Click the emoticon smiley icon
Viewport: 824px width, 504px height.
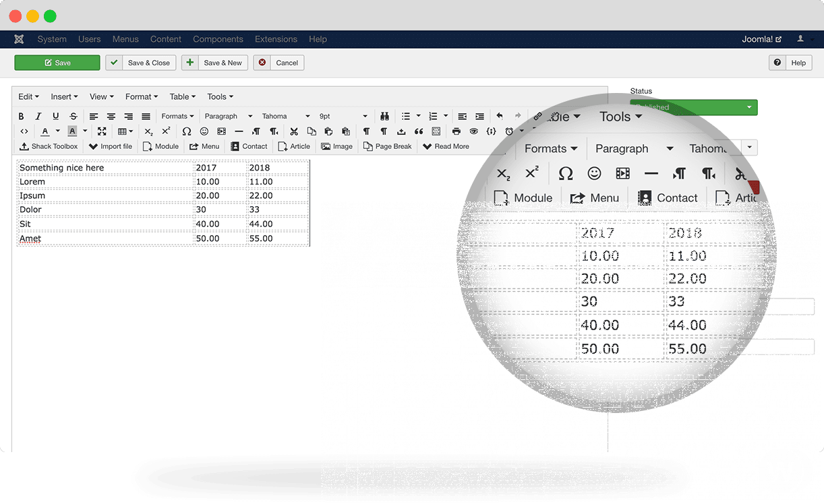coord(204,131)
